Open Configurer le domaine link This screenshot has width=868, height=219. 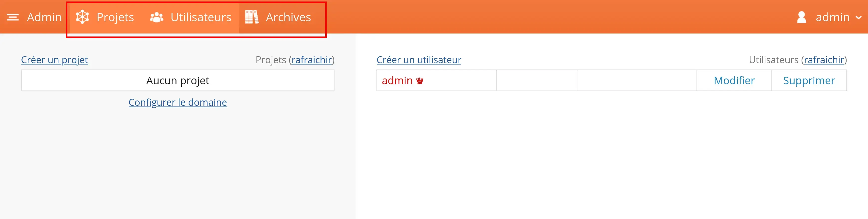pyautogui.click(x=177, y=102)
